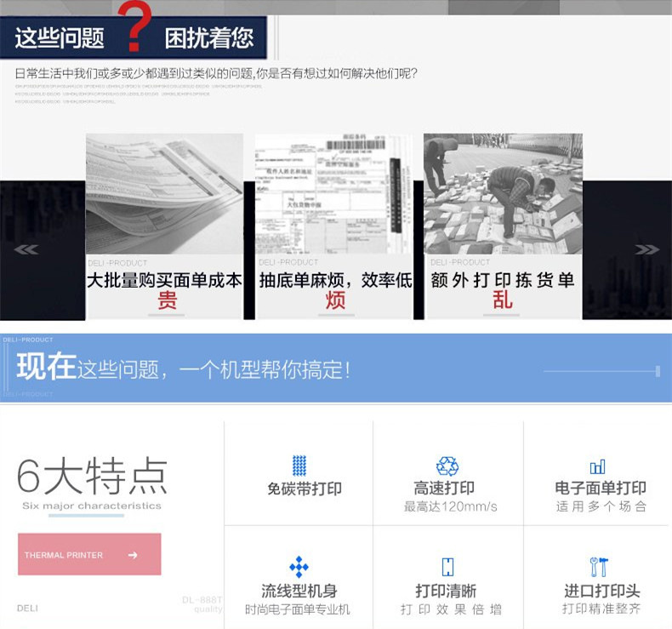The height and width of the screenshot is (629, 672).
Task: Click the recycle icon above 高速打印
Action: click(447, 466)
